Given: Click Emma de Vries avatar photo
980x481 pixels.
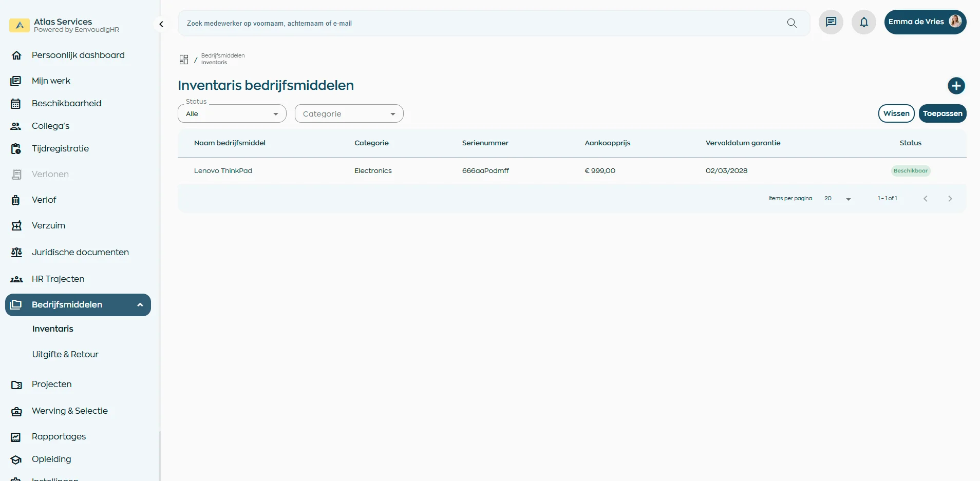Looking at the screenshot, I should point(955,21).
